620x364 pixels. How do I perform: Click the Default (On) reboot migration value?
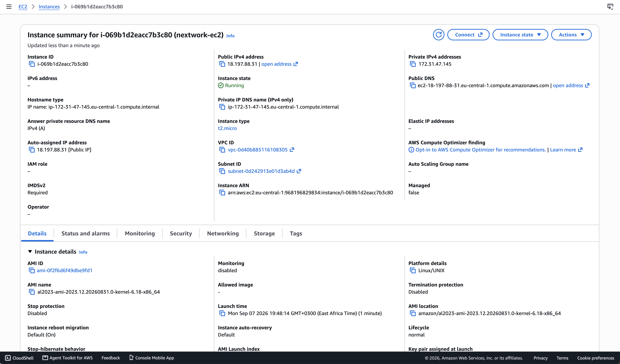pos(42,335)
